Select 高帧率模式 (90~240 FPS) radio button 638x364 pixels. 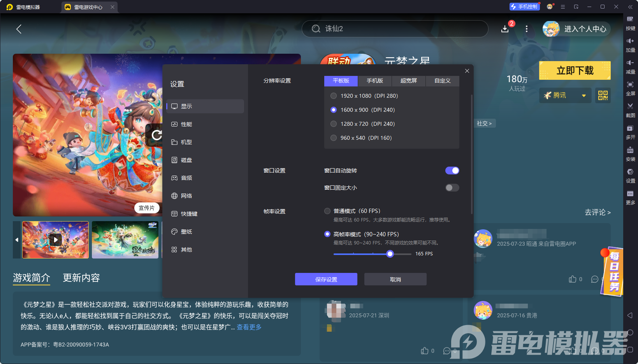click(327, 234)
